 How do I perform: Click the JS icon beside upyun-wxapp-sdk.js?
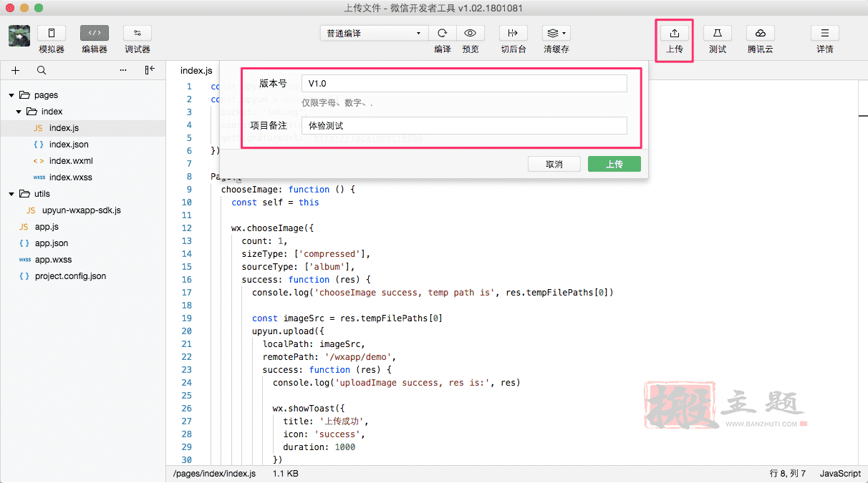pos(31,210)
